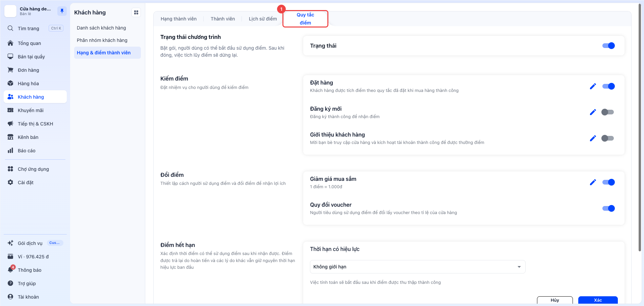Screen dimensions: 644x306
Task: Enable the Đăng ký mới toggle
Action: click(x=607, y=112)
